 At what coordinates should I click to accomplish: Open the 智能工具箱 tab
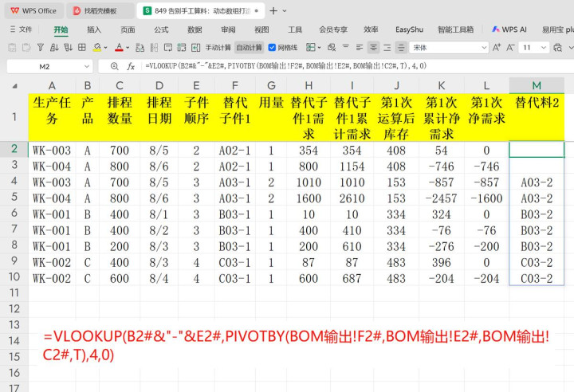[455, 29]
